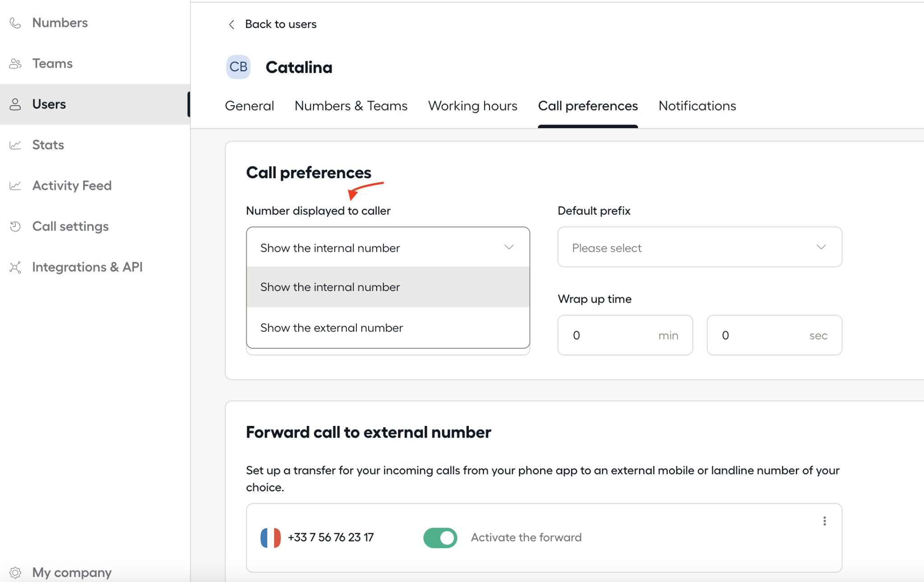This screenshot has width=924, height=582.
Task: Click the My company gear icon
Action: coord(15,573)
